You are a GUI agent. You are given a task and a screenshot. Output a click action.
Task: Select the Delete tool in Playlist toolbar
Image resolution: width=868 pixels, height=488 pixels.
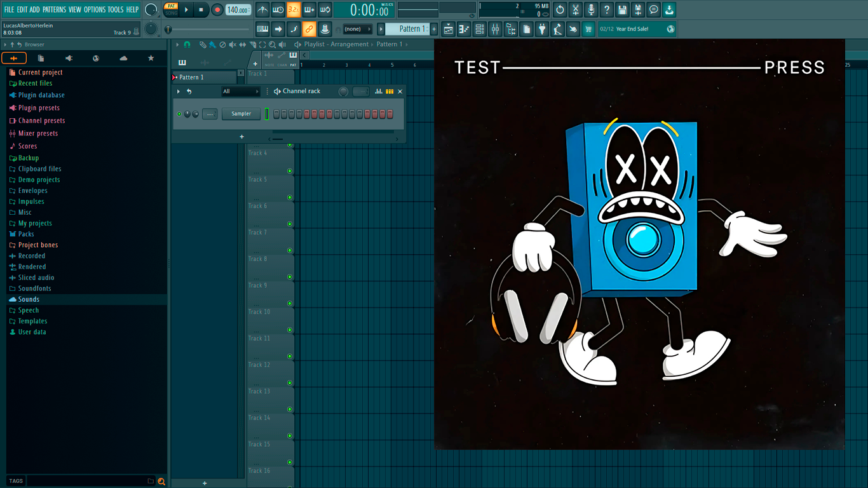pos(222,44)
